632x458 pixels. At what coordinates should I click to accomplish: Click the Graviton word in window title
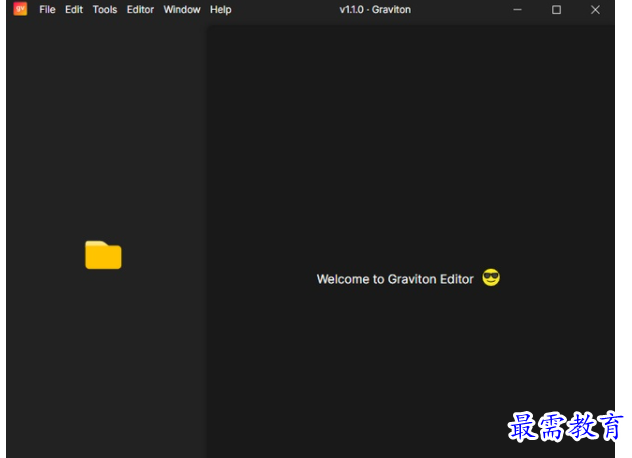click(391, 10)
